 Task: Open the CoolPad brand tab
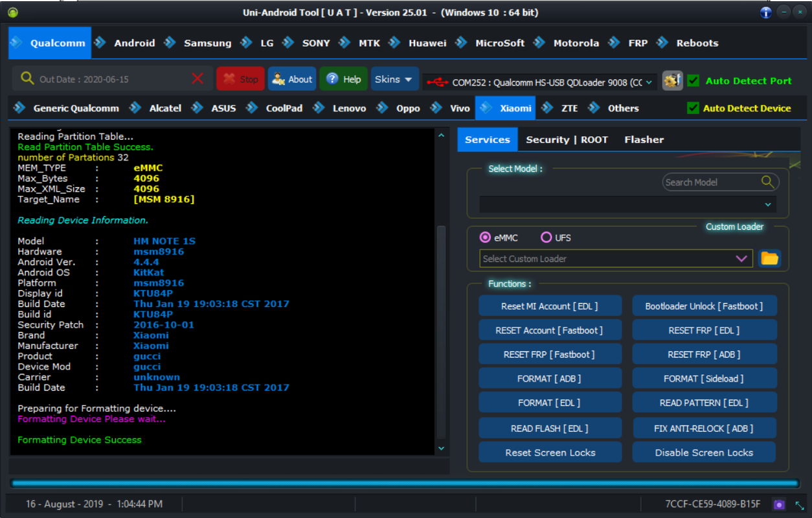[x=284, y=108]
